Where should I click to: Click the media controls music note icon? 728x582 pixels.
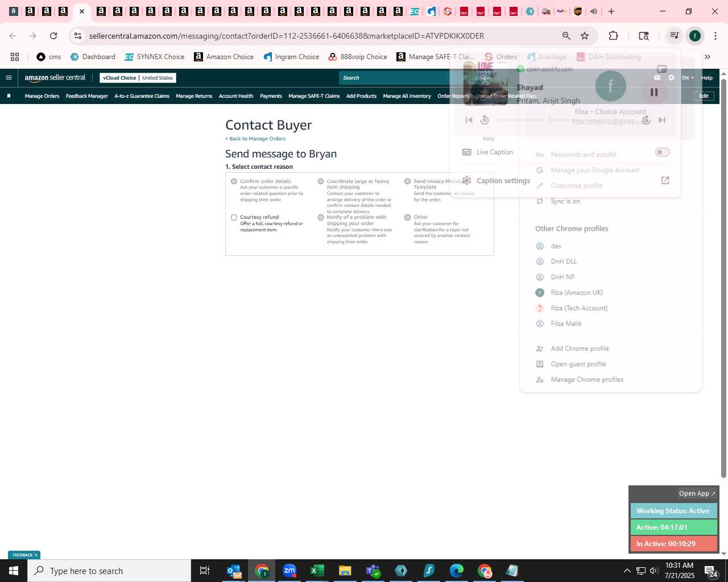tap(674, 36)
